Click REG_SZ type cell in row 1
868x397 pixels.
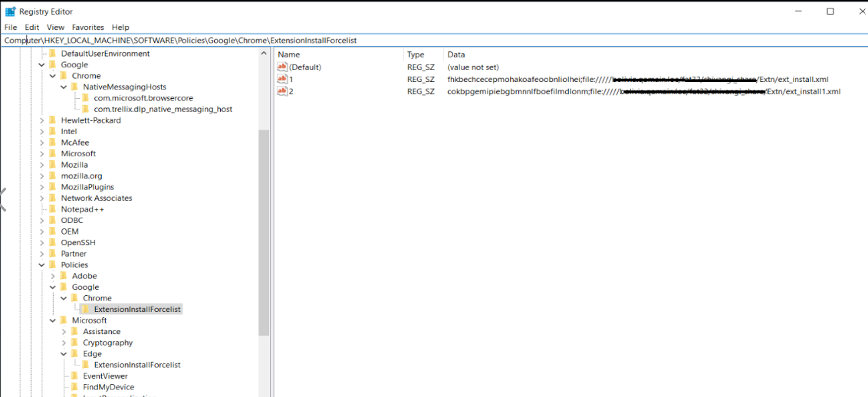coord(421,79)
